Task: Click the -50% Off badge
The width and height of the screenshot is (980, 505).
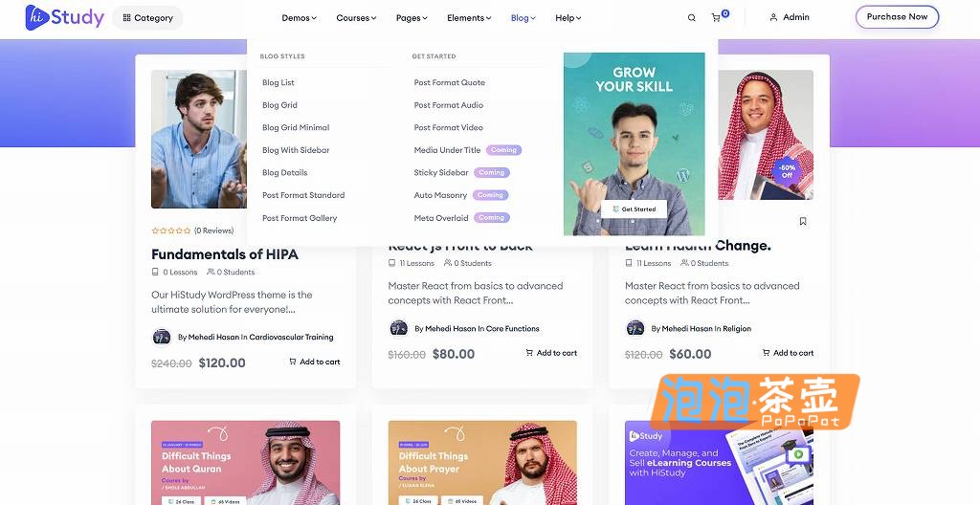Action: (787, 171)
